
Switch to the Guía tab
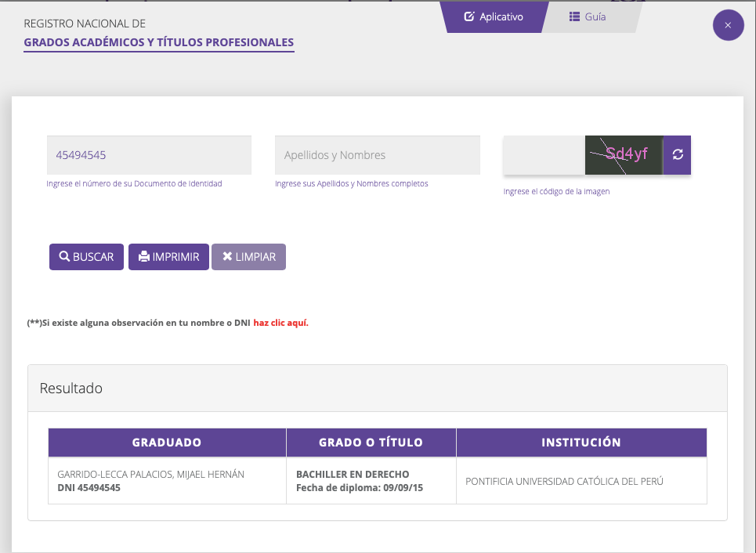click(x=588, y=16)
